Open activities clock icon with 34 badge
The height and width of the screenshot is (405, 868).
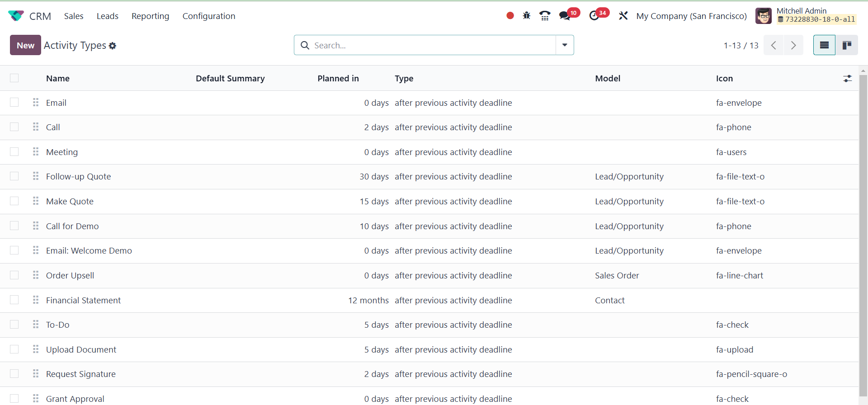(x=594, y=16)
